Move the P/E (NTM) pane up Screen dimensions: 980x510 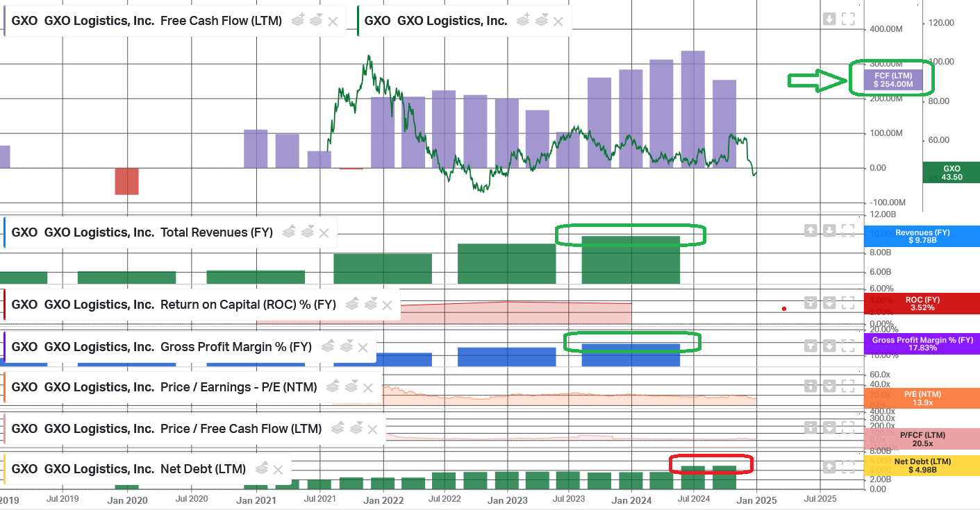811,385
